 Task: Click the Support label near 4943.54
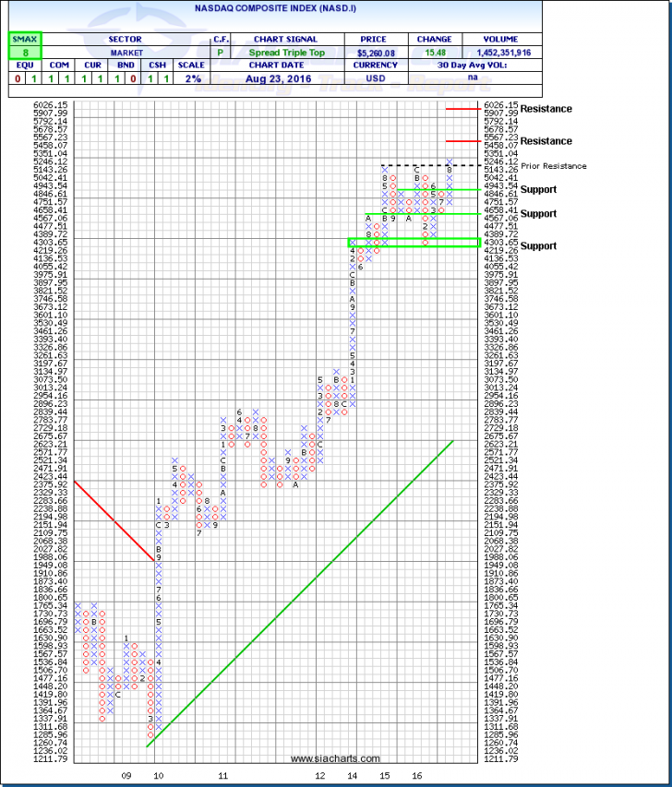(x=538, y=188)
